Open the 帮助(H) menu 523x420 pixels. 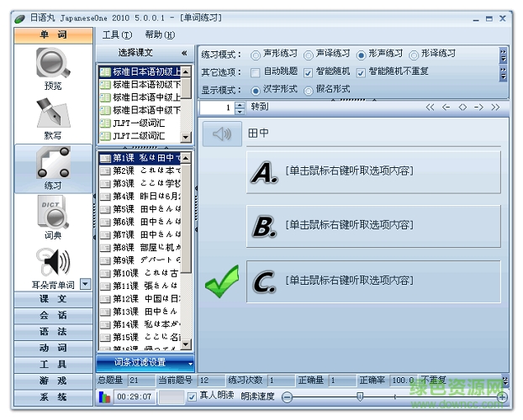160,35
